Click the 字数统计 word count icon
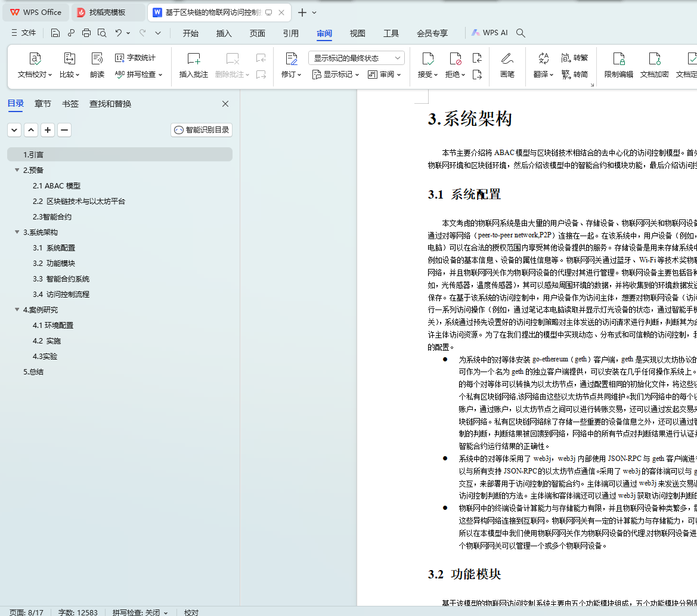Viewport: 697px width, 616px height. 120,58
